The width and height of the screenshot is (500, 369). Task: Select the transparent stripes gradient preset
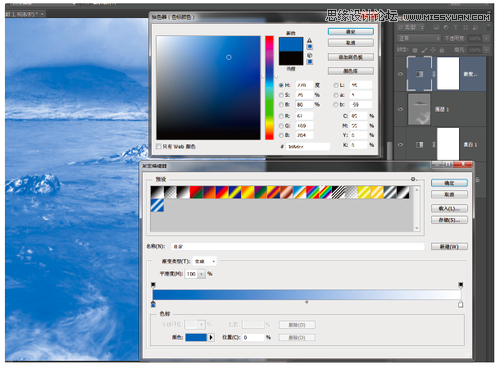pyautogui.click(x=339, y=193)
